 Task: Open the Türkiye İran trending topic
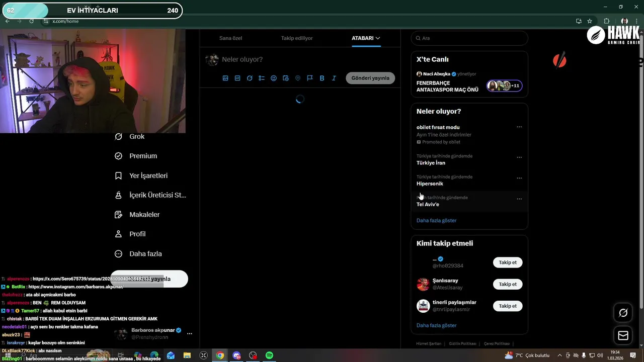pos(431,163)
